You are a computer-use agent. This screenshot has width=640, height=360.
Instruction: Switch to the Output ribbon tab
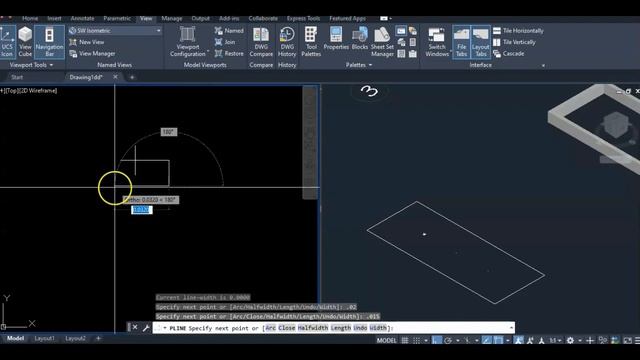tap(200, 18)
